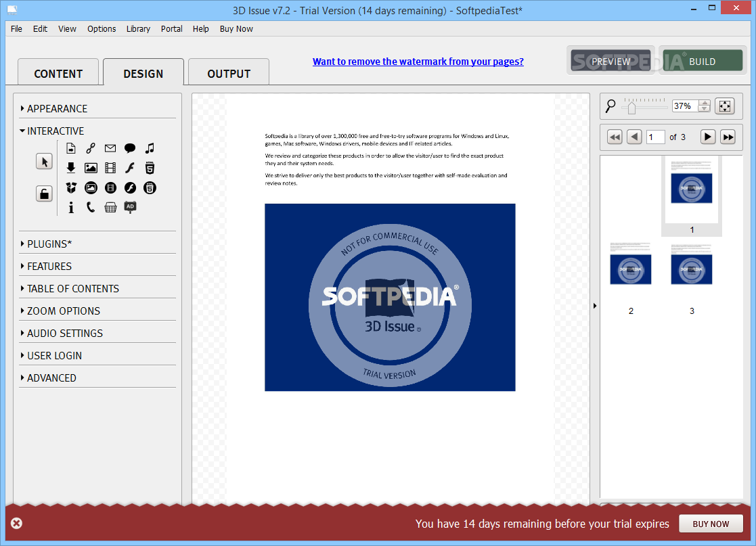The width and height of the screenshot is (756, 546).
Task: Expand the ADVANCED section
Action: [x=51, y=378]
